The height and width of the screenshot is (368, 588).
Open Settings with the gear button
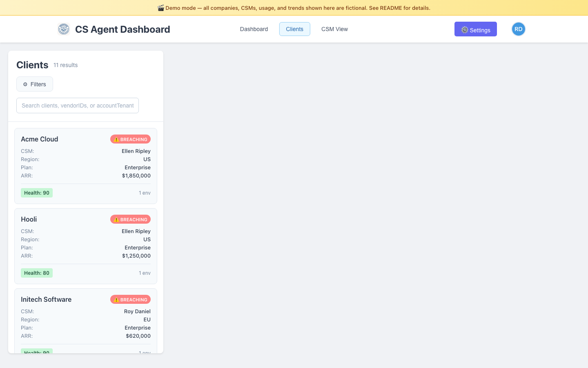(x=475, y=29)
